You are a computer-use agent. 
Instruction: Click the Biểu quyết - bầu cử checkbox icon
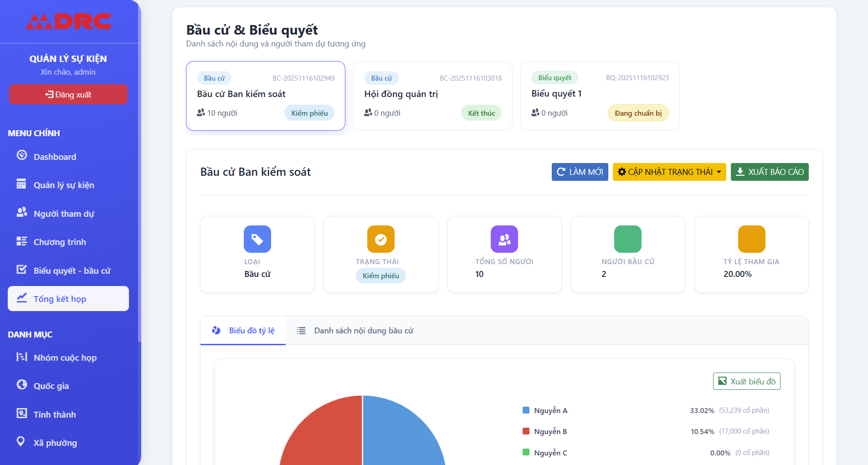coord(21,270)
